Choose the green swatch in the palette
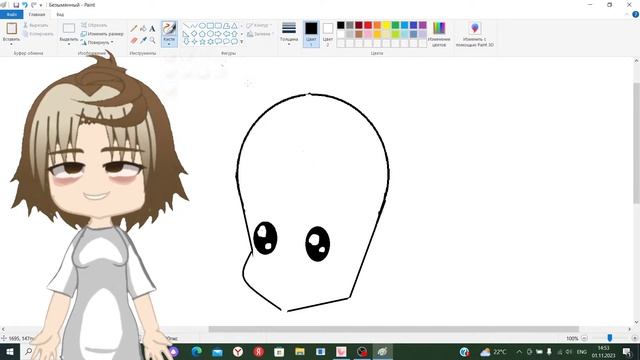Image resolution: width=640 pixels, height=360 pixels. [x=396, y=25]
